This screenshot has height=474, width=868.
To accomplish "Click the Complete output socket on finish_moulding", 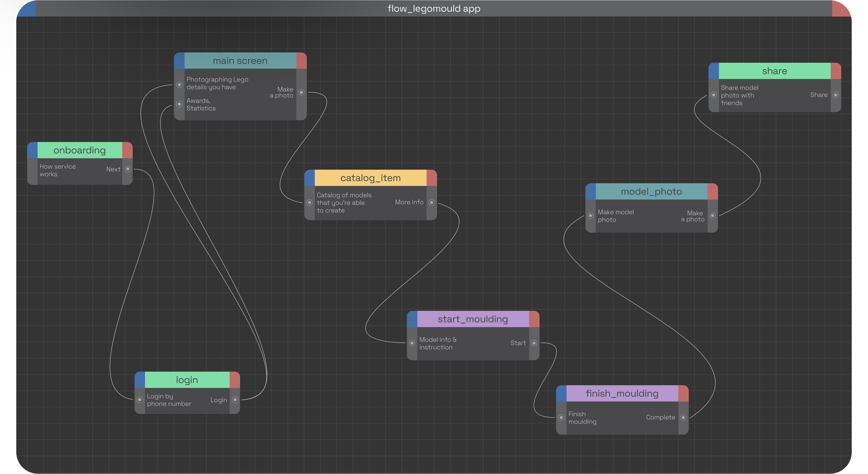I will [x=683, y=417].
